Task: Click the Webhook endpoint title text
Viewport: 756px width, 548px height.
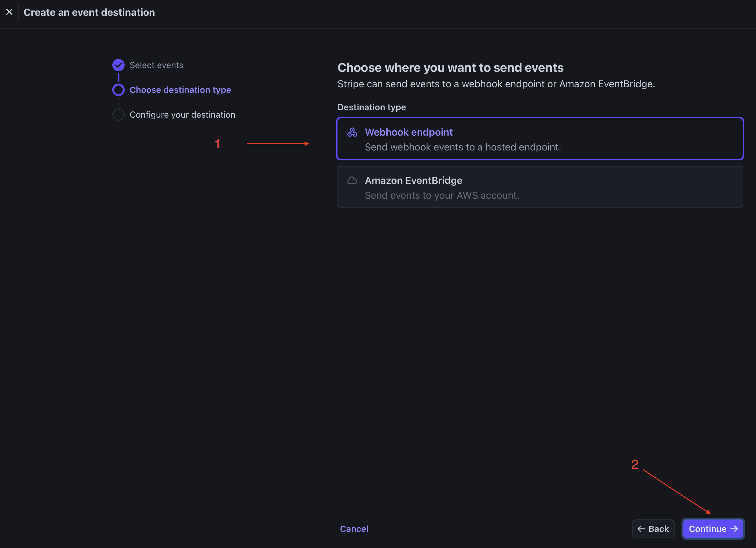Action: click(409, 132)
